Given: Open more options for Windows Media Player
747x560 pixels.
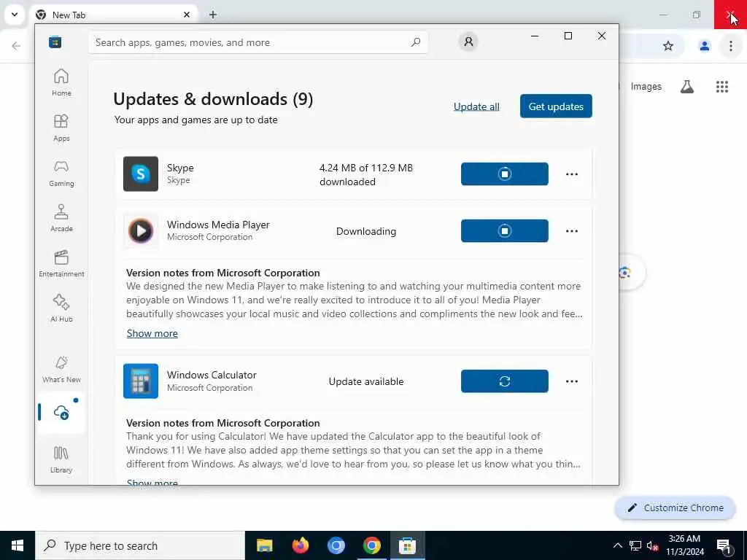Looking at the screenshot, I should tap(572, 231).
